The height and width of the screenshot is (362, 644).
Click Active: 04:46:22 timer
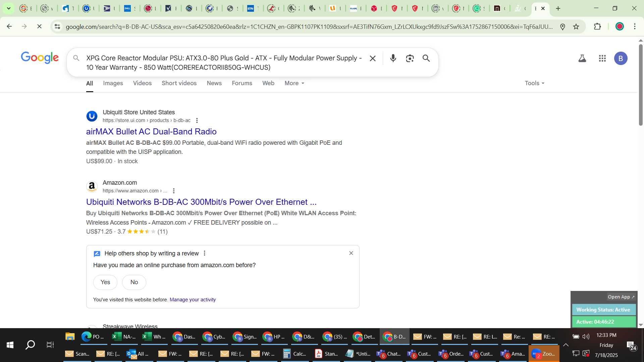coord(603,322)
